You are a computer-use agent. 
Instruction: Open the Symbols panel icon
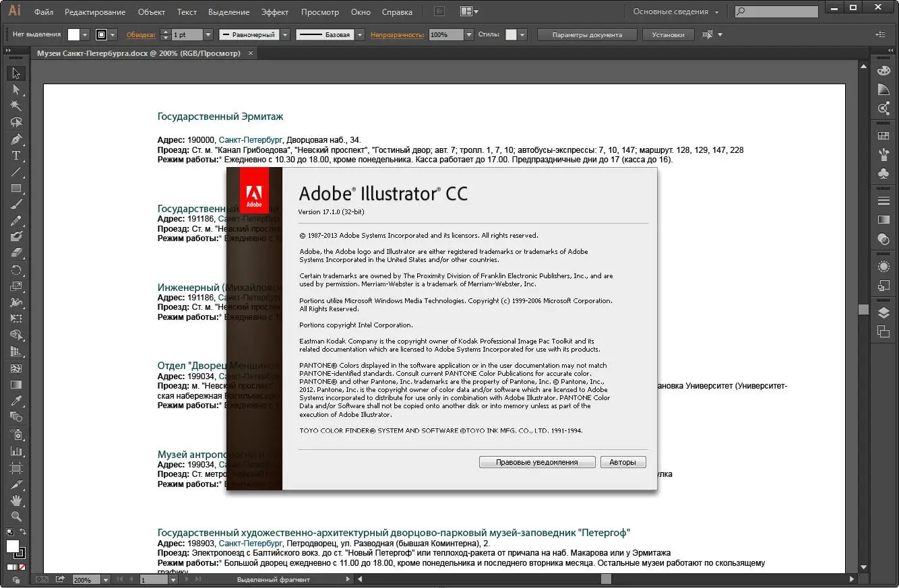click(x=883, y=173)
